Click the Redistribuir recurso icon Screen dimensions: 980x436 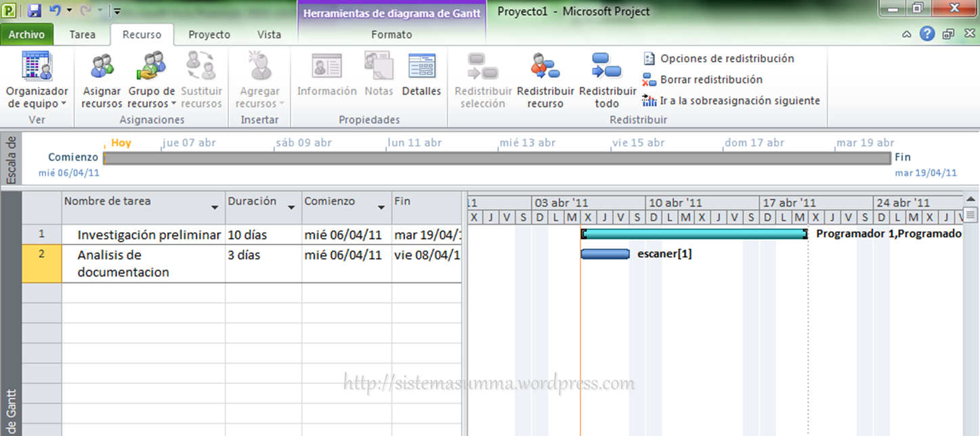click(x=545, y=68)
